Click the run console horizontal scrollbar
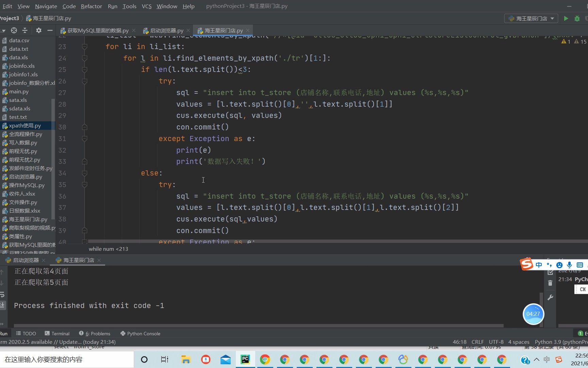Viewport: 588px width, 368px height. (x=259, y=325)
